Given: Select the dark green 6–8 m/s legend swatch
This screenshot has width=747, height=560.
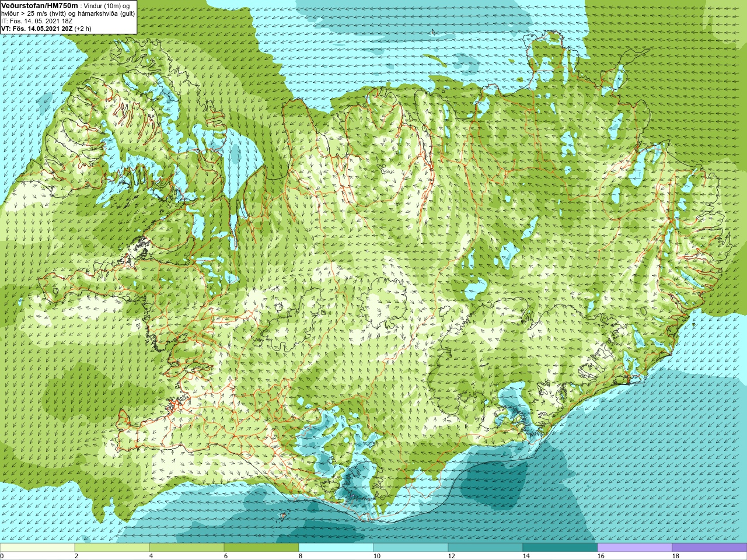Looking at the screenshot, I should click(261, 548).
